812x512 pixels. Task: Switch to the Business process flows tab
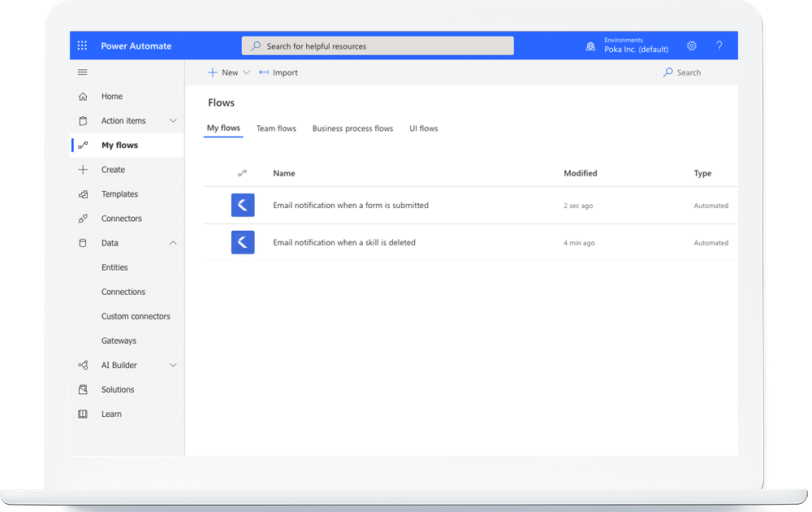point(352,128)
